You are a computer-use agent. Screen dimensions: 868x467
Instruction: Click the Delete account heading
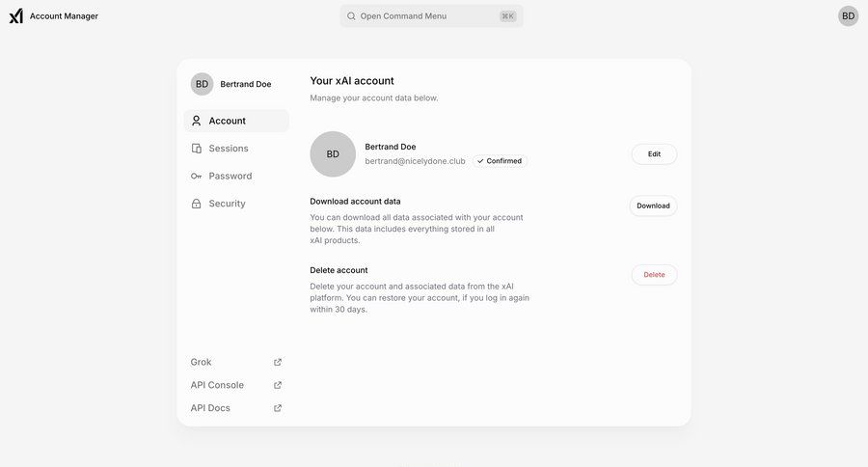click(339, 270)
